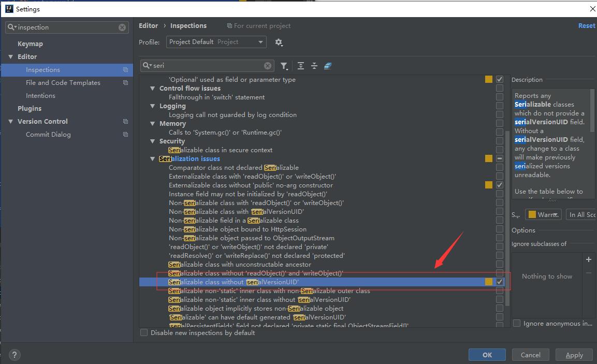Expand all inspection groups with the expand-all icon

(301, 65)
